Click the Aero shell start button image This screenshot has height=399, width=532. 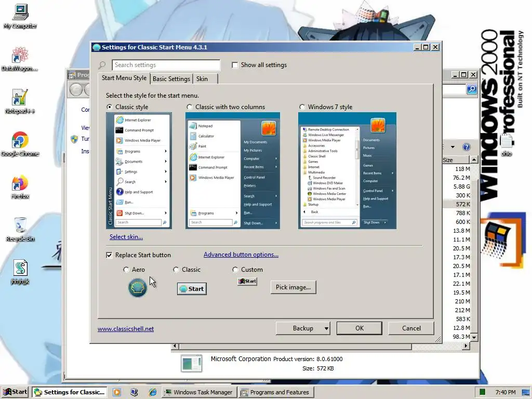tap(137, 288)
